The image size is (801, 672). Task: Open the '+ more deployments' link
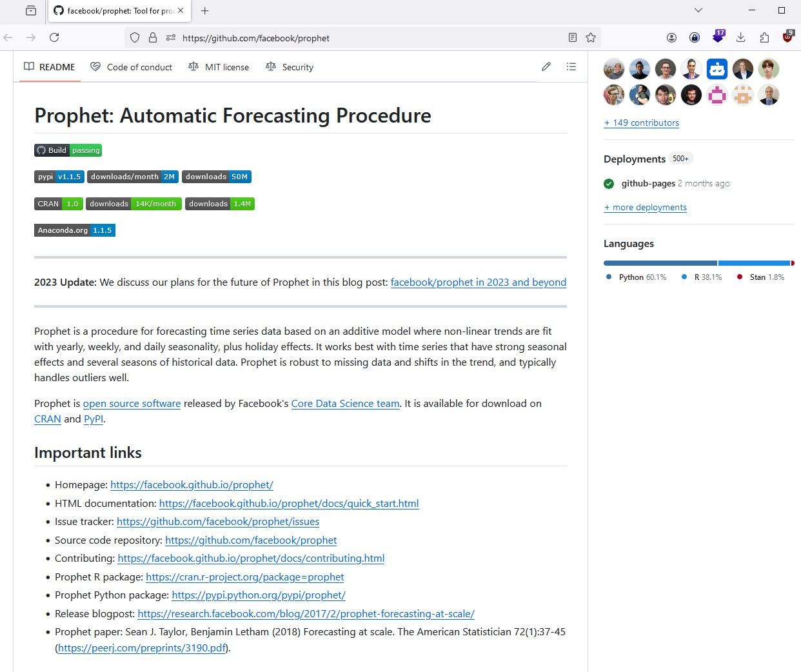coord(645,207)
